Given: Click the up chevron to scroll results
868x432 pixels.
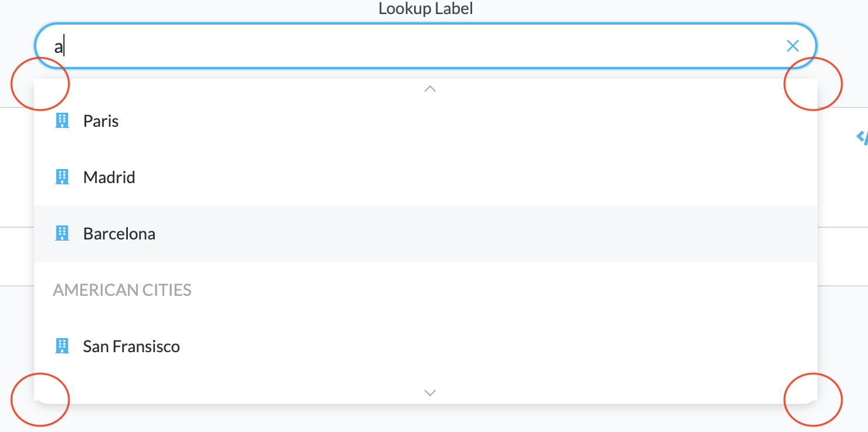Looking at the screenshot, I should (x=430, y=88).
